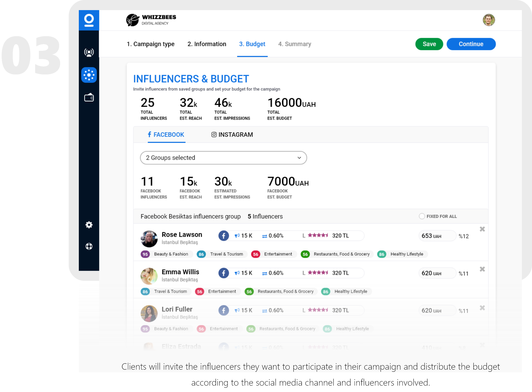
Task: Open the wallet icon in sidebar
Action: [x=89, y=98]
